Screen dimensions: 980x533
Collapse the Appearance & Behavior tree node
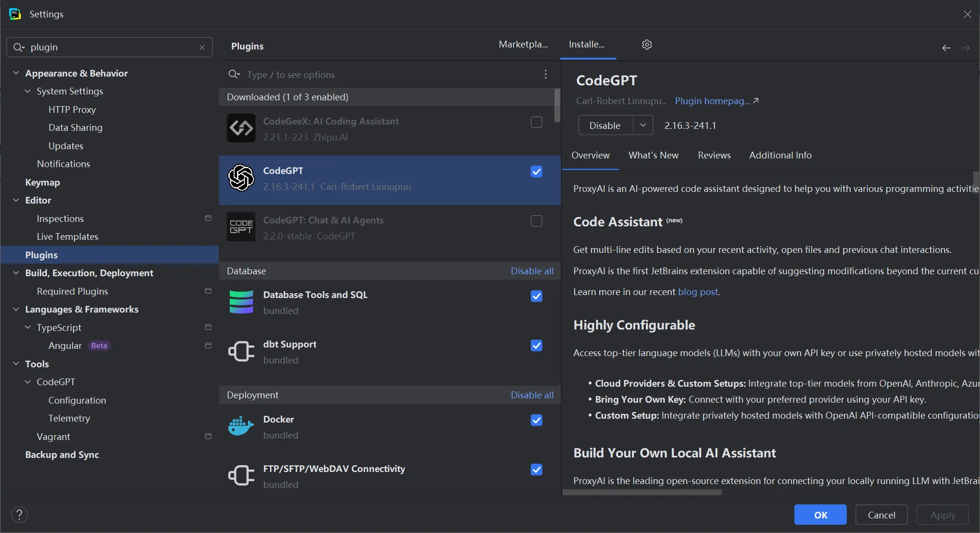(16, 73)
